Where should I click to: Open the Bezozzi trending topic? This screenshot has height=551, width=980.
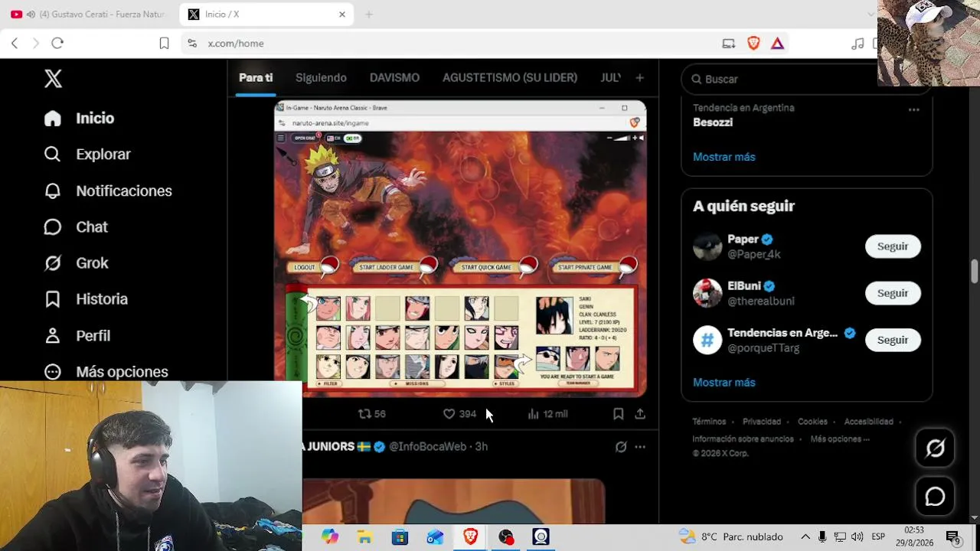(x=713, y=122)
